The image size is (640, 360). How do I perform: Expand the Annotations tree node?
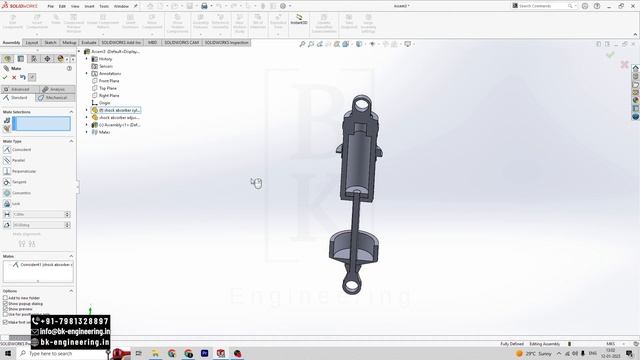(x=87, y=73)
